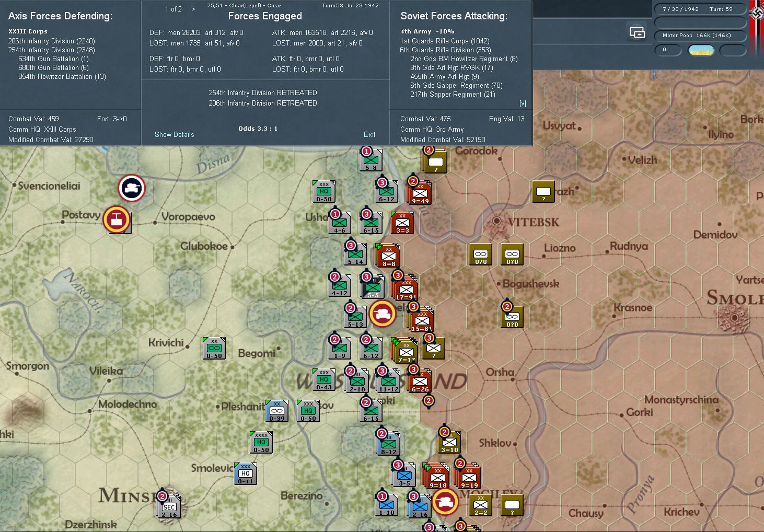This screenshot has height=532, width=764.
Task: Click the '6th Guards Rifle Division (353)' entry
Action: [446, 50]
